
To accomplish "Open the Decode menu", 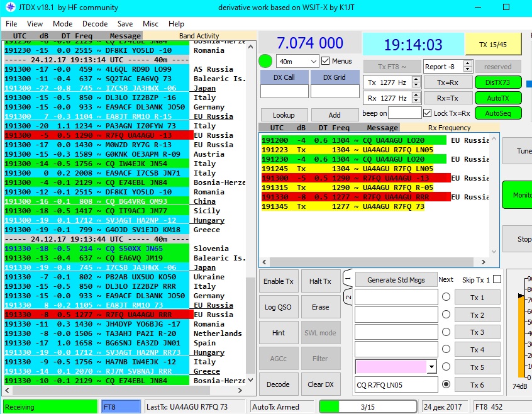I will coord(95,24).
